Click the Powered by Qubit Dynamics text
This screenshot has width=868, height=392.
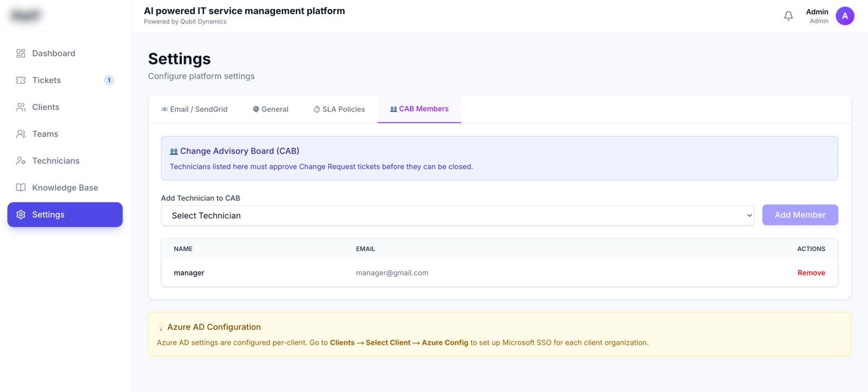[x=185, y=22]
